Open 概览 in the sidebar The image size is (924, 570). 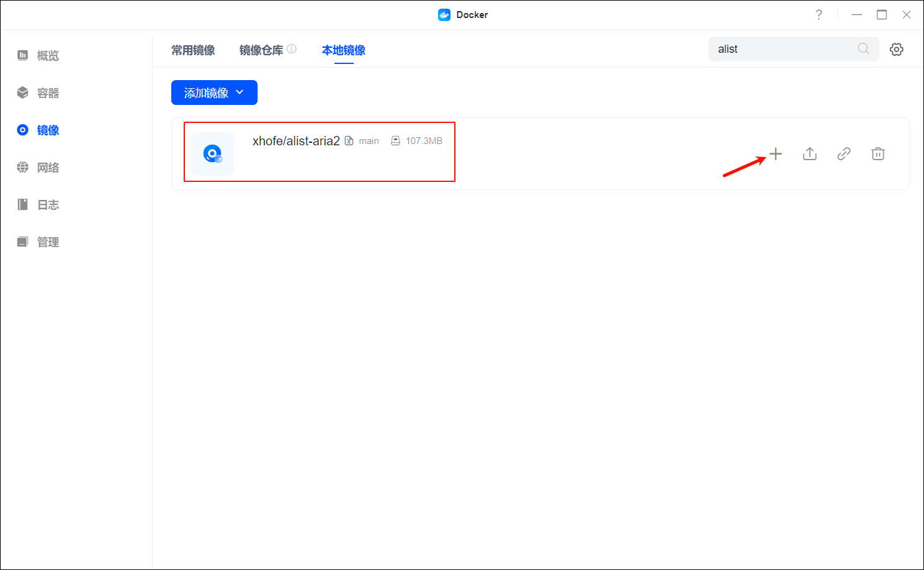click(38, 56)
